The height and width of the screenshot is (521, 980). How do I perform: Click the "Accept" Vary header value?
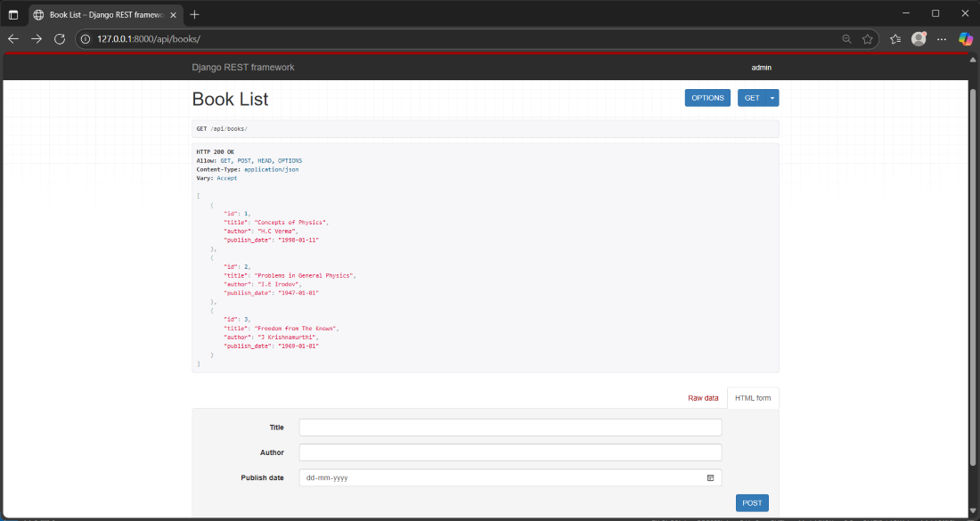pos(227,178)
